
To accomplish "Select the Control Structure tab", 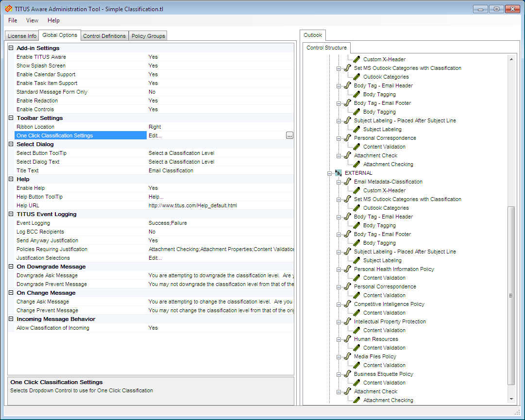I will pyautogui.click(x=326, y=48).
